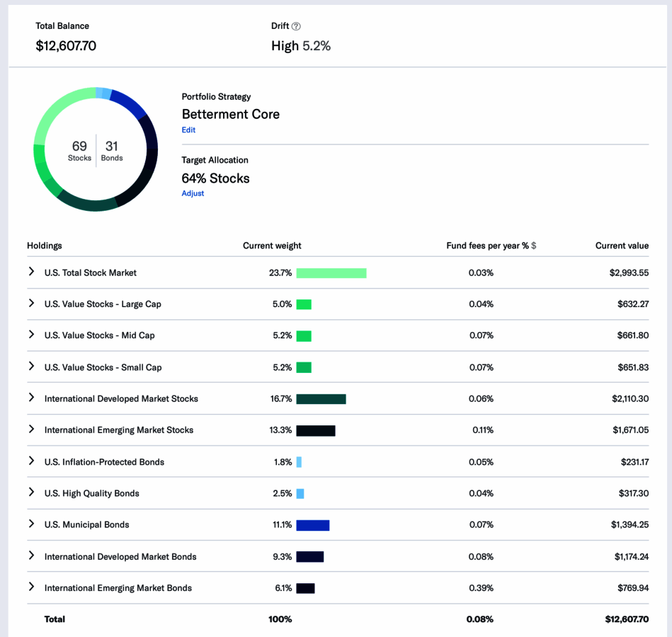Click the donut allocation chart center
The width and height of the screenshot is (672, 637).
96,150
